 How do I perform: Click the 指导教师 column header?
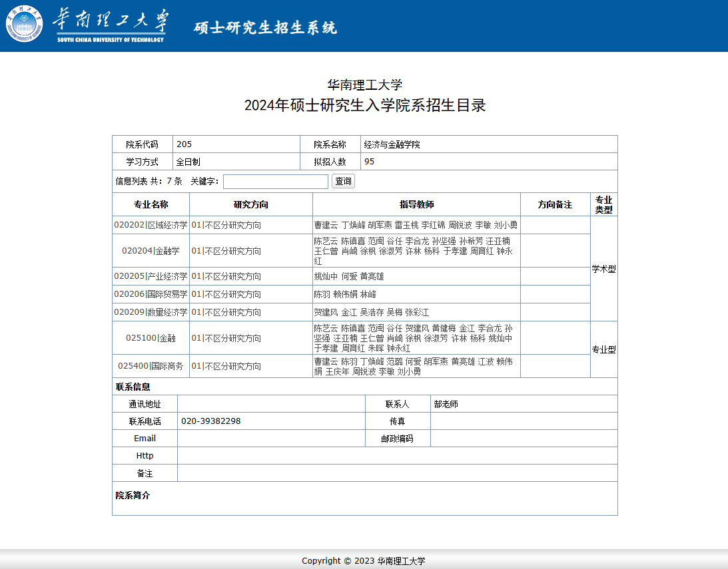point(416,204)
